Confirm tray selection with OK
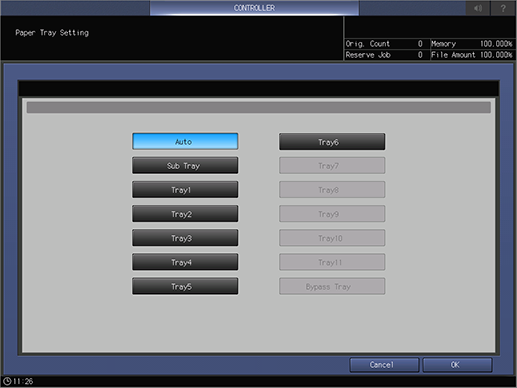 tap(457, 365)
